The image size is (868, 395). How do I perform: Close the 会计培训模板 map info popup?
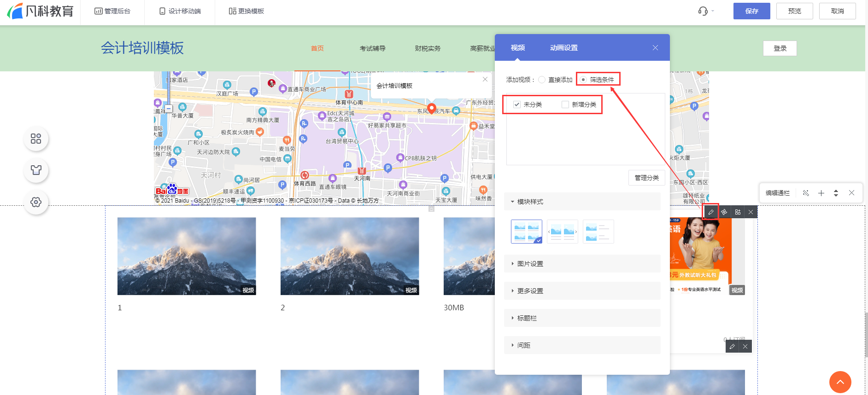pyautogui.click(x=485, y=79)
